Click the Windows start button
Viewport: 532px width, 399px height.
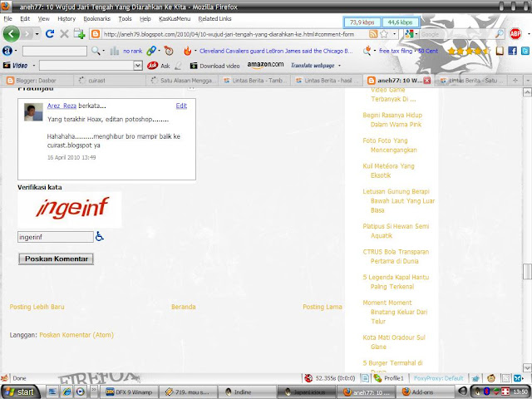tap(20, 392)
